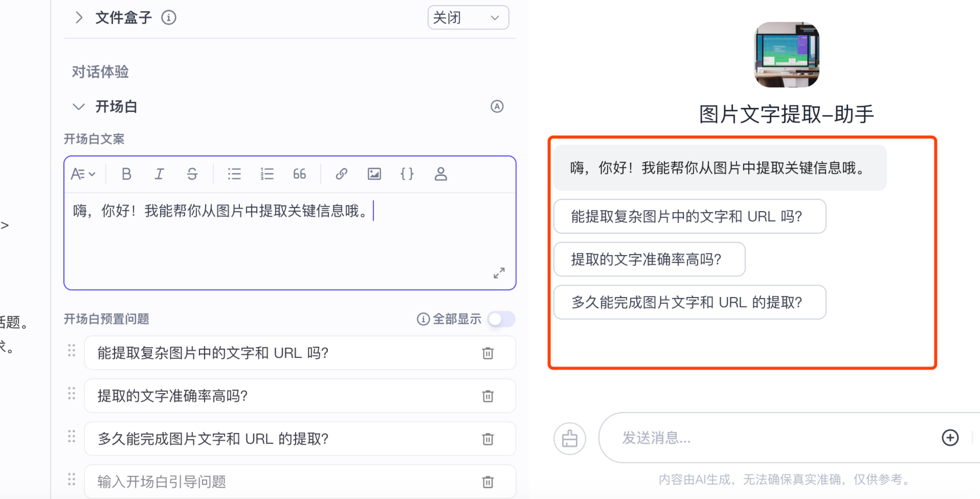Viewport: 980px width, 499px height.
Task: Delete the 提取的文字准确率高吗 preset question
Action: click(487, 396)
